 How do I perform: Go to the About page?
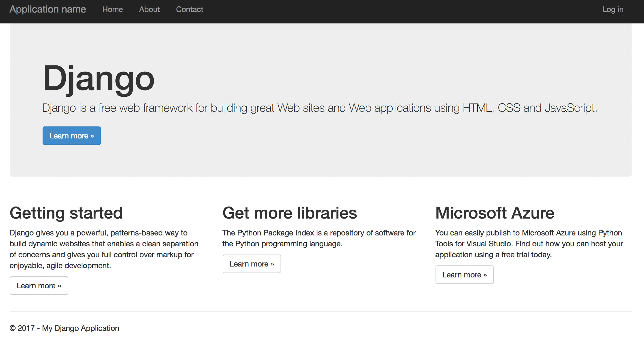[149, 10]
